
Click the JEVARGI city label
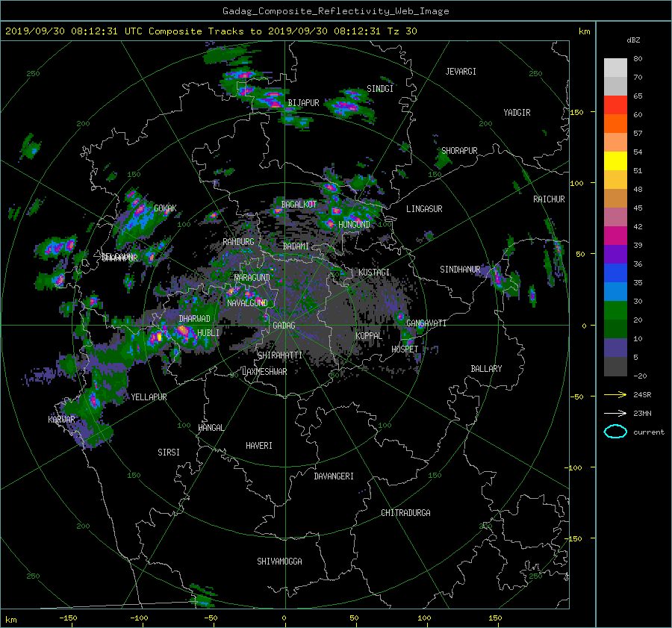coord(461,72)
